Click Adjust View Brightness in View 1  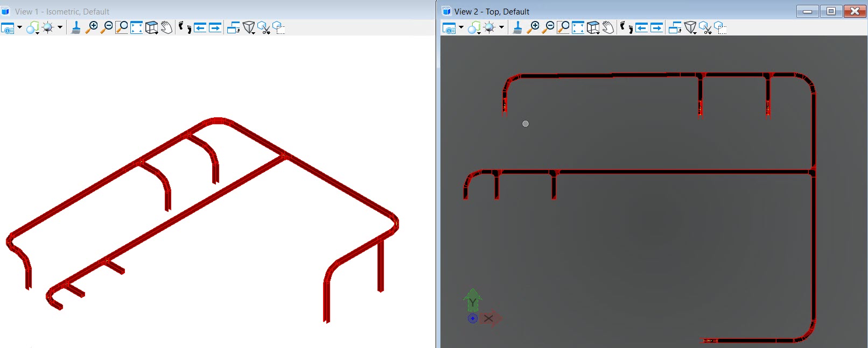click(48, 28)
